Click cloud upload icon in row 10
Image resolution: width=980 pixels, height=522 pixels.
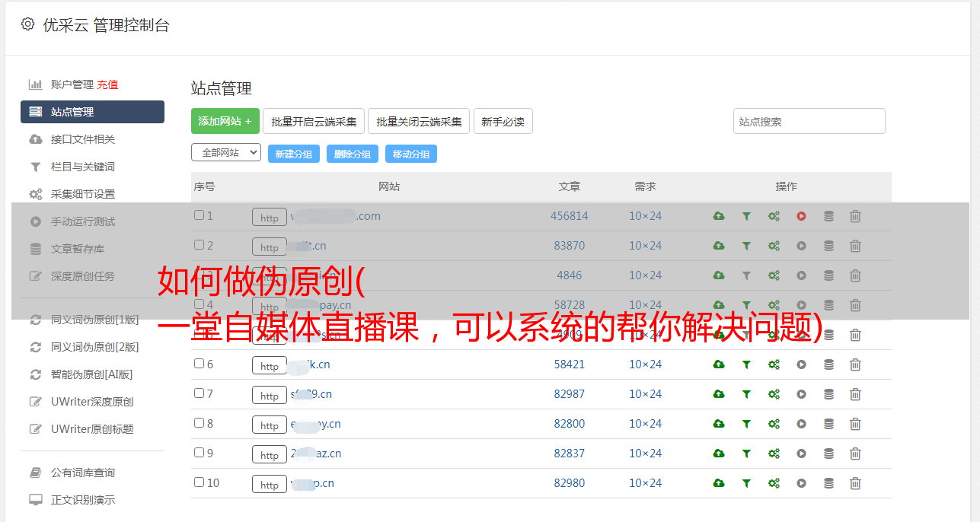(x=719, y=483)
